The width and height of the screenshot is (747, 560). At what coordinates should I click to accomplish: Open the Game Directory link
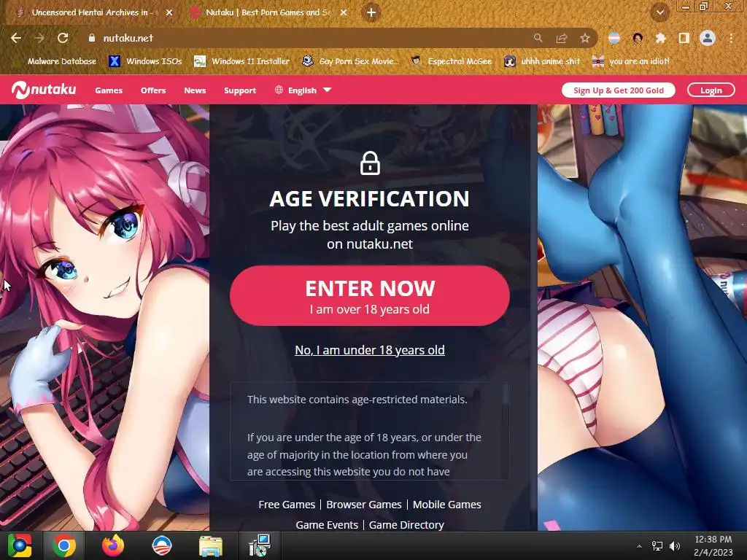pyautogui.click(x=406, y=525)
